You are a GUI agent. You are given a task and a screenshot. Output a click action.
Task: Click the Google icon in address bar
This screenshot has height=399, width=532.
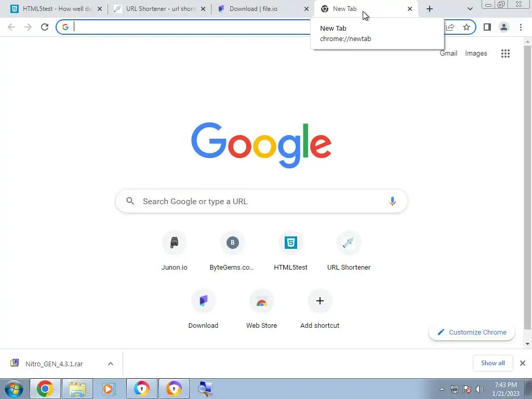click(65, 27)
